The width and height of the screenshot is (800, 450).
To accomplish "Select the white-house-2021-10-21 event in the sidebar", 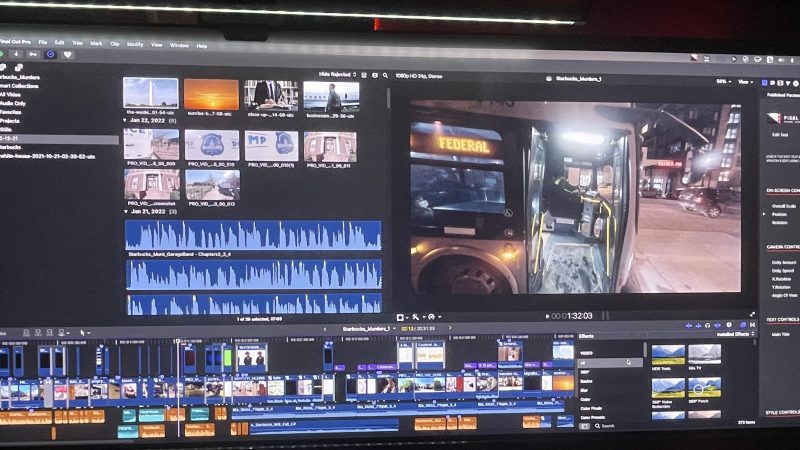I will click(47, 157).
